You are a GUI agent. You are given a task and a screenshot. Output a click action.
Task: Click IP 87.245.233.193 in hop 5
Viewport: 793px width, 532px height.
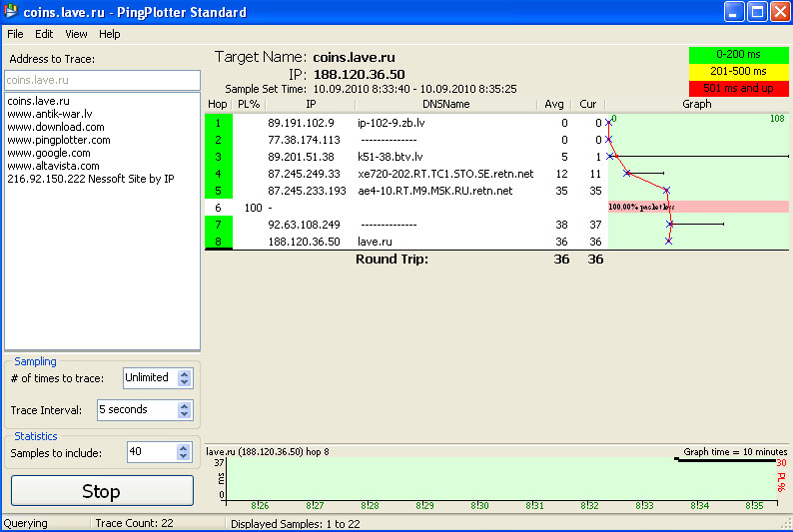point(307,191)
